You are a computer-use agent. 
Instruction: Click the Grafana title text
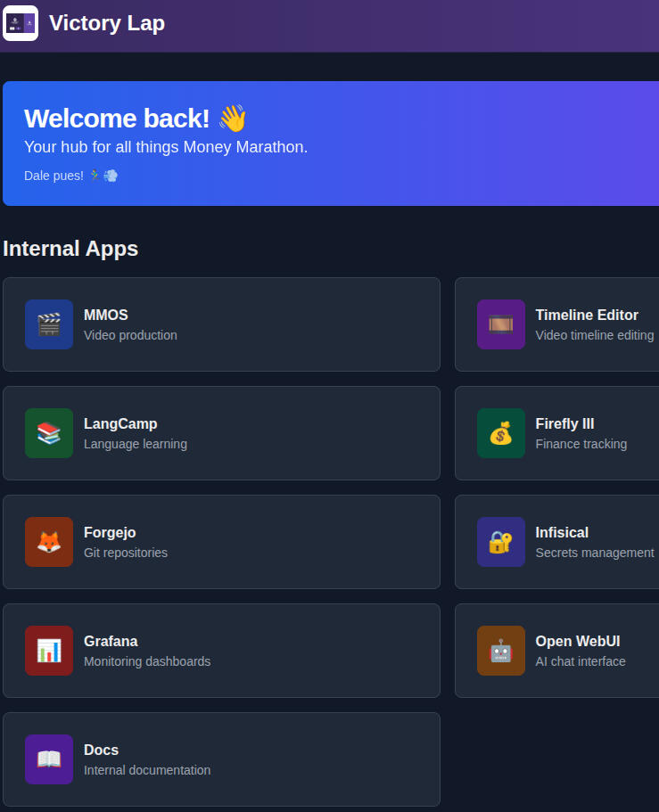111,642
